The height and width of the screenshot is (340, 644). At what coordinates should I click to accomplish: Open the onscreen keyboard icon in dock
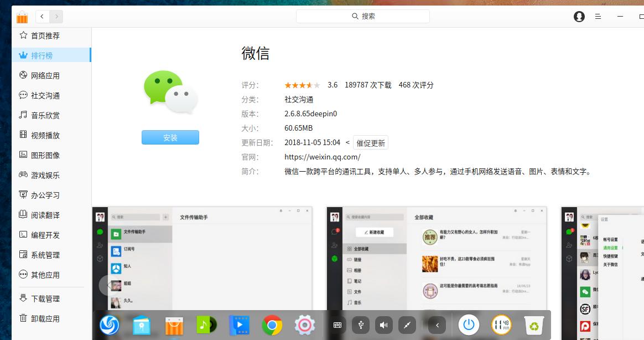point(336,325)
